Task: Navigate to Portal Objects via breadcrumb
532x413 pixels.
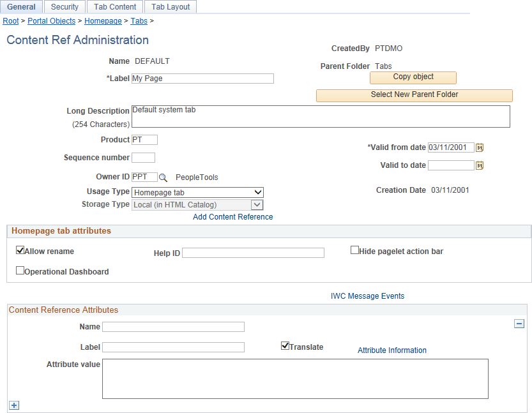Action: point(51,20)
